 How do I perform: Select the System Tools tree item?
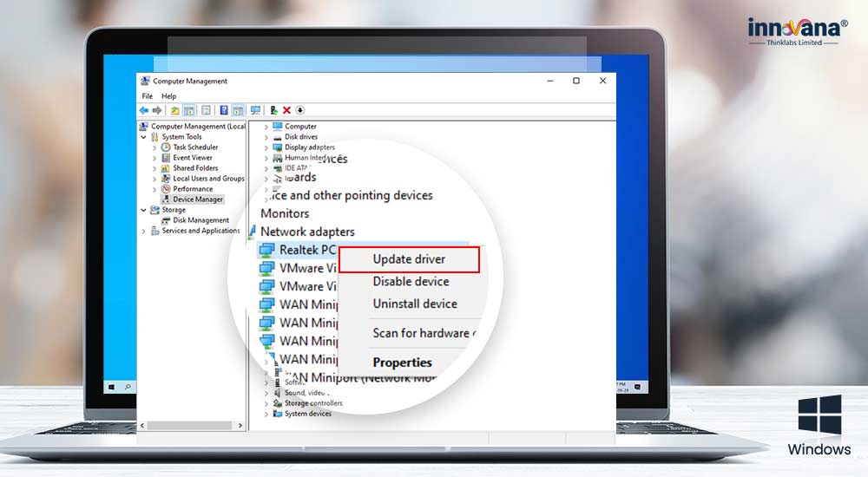click(181, 137)
